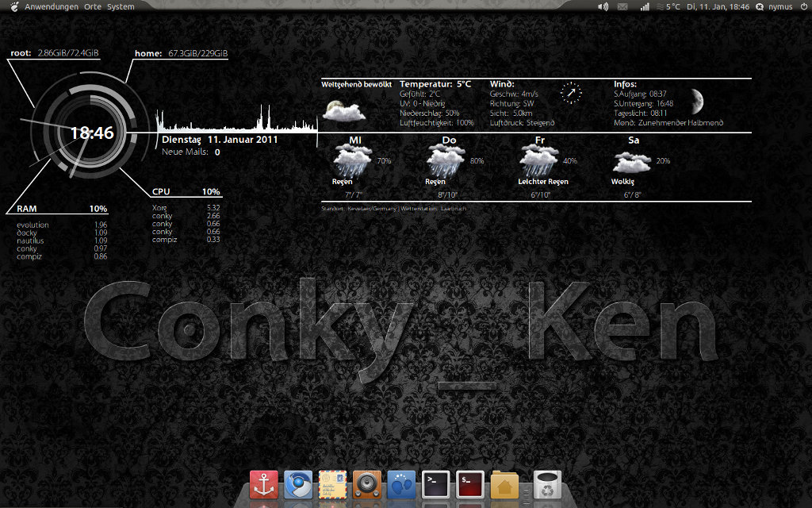Click the RAM 10% header

click(62, 209)
